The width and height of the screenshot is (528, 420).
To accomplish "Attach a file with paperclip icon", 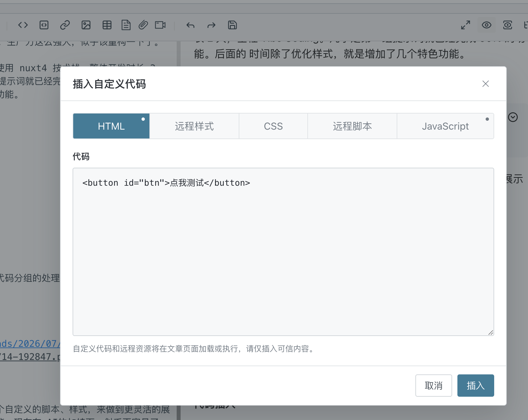I will click(x=143, y=25).
